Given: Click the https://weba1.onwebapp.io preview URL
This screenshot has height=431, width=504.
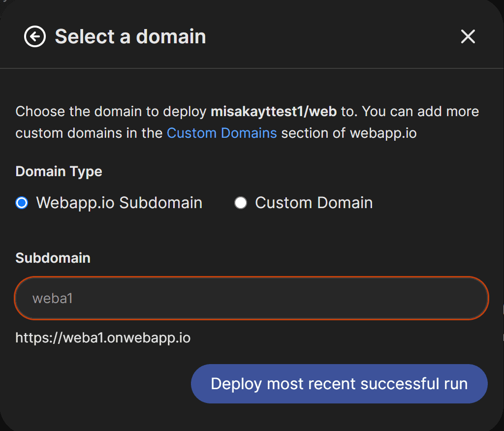Looking at the screenshot, I should [x=103, y=338].
